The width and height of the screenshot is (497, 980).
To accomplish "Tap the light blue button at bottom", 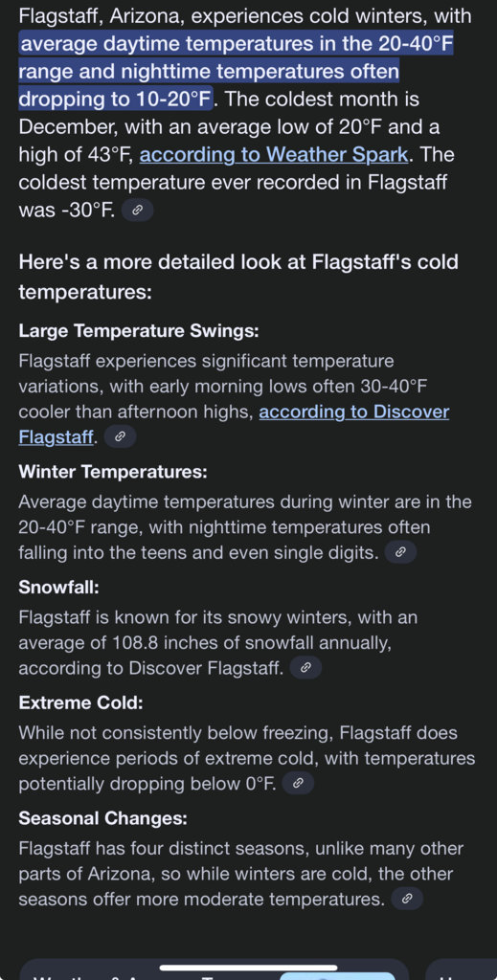I will (338, 975).
